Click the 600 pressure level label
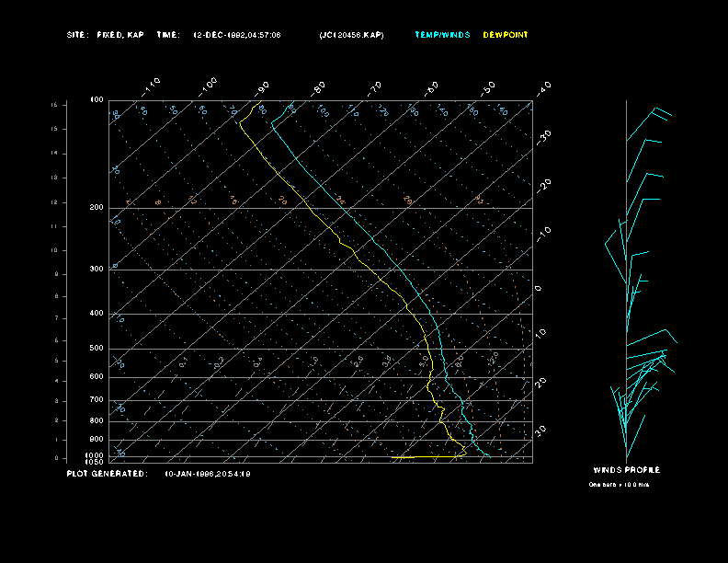Image resolution: width=728 pixels, height=563 pixels. pyautogui.click(x=97, y=377)
